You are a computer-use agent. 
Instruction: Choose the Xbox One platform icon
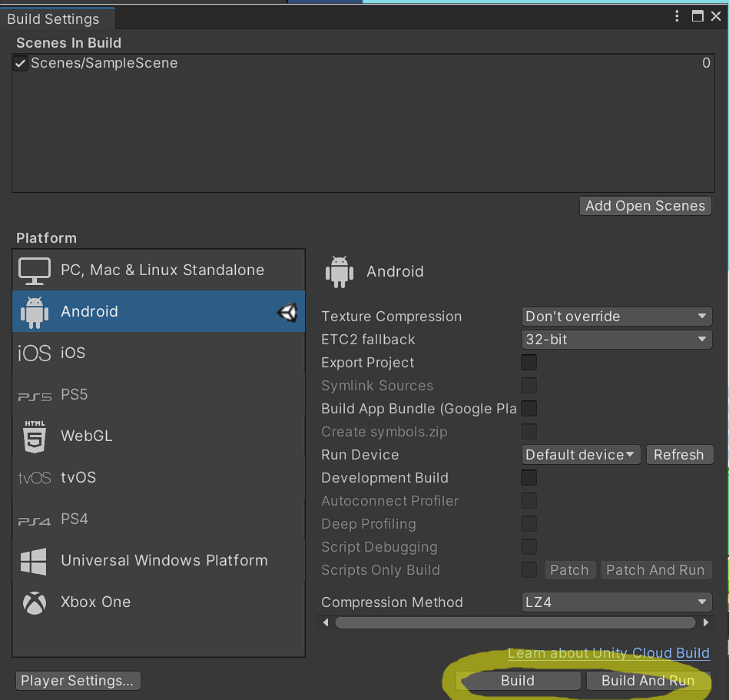pos(35,602)
